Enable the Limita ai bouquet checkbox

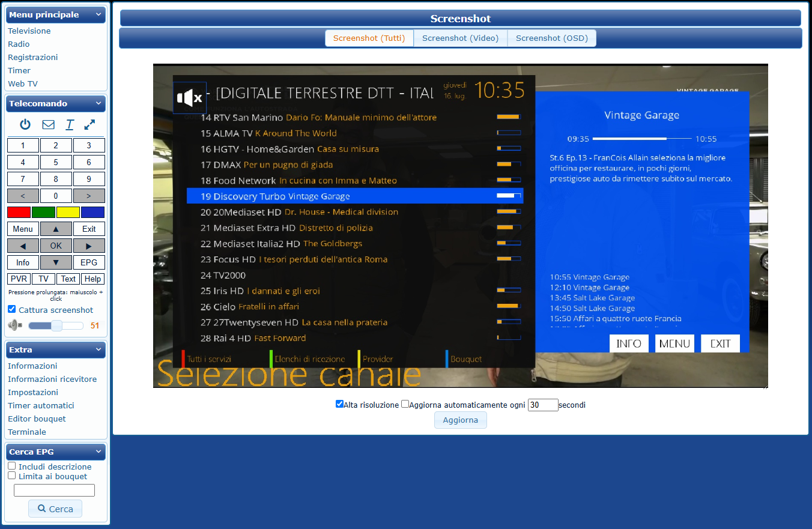point(12,476)
